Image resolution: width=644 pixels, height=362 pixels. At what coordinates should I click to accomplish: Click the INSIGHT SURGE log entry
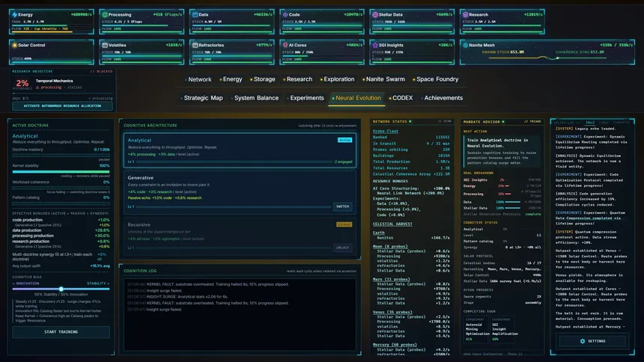[177, 297]
